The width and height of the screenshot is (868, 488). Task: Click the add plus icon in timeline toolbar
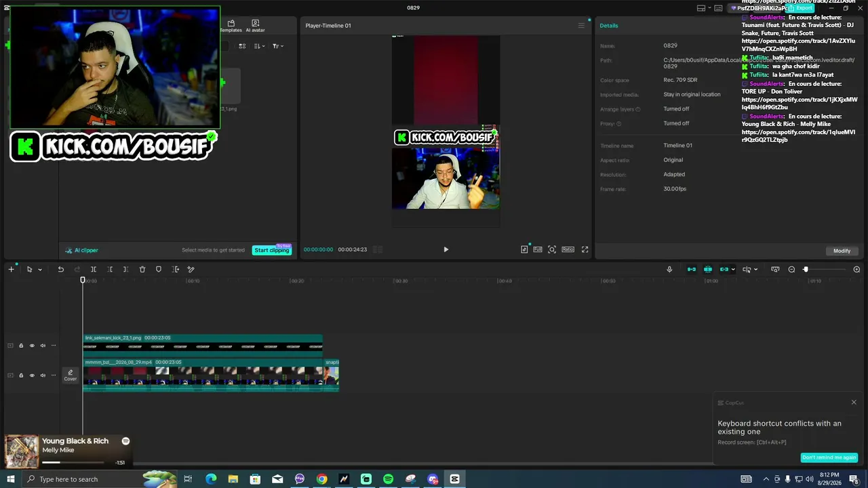[x=11, y=269]
